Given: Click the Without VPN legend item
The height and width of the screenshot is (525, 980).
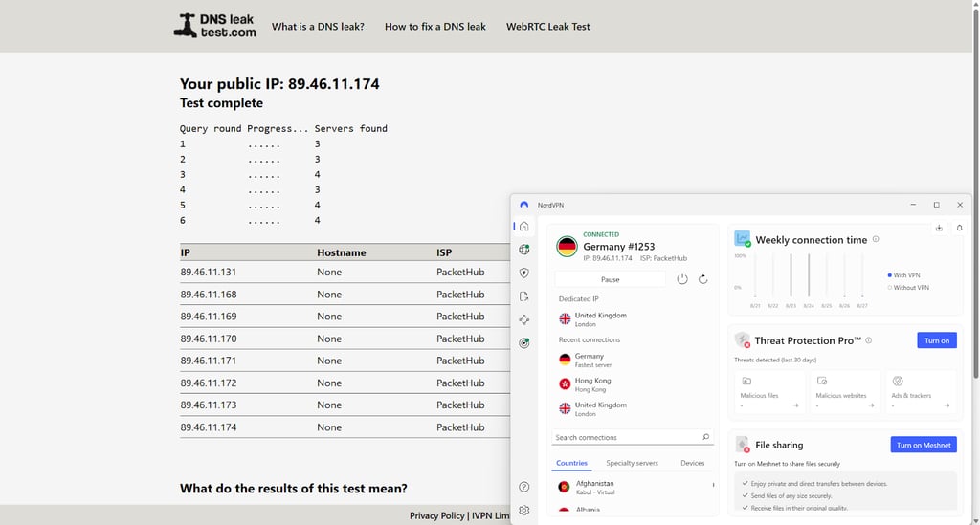Looking at the screenshot, I should click(x=907, y=288).
